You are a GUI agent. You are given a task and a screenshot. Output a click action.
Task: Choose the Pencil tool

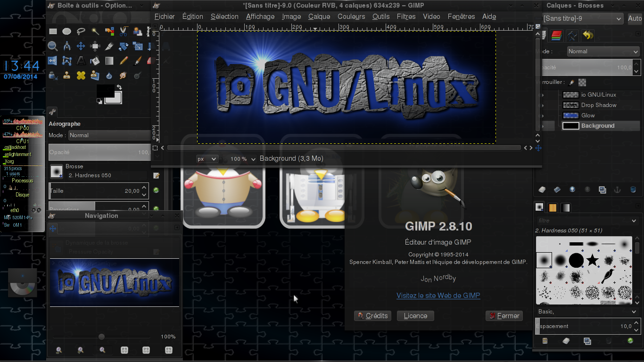(124, 61)
